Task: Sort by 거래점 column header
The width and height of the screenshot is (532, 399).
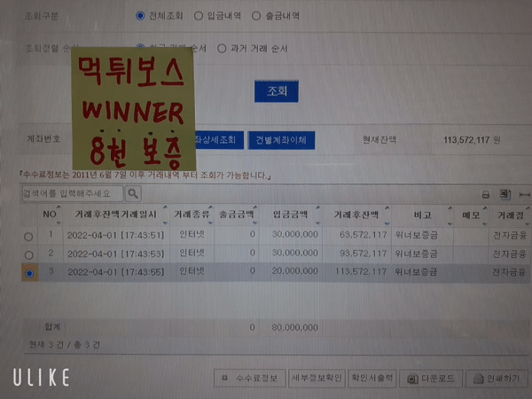Action: pyautogui.click(x=510, y=215)
